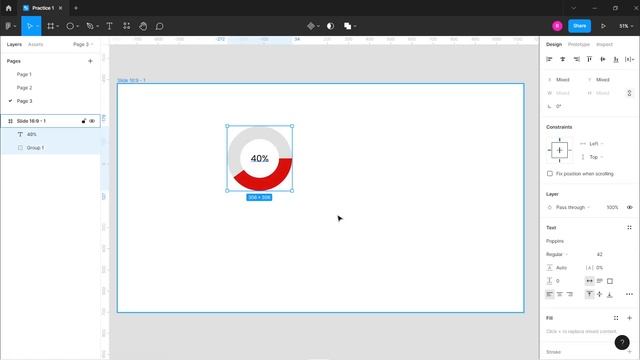The image size is (640, 360).
Task: Select the Pen tool
Action: [x=90, y=26]
